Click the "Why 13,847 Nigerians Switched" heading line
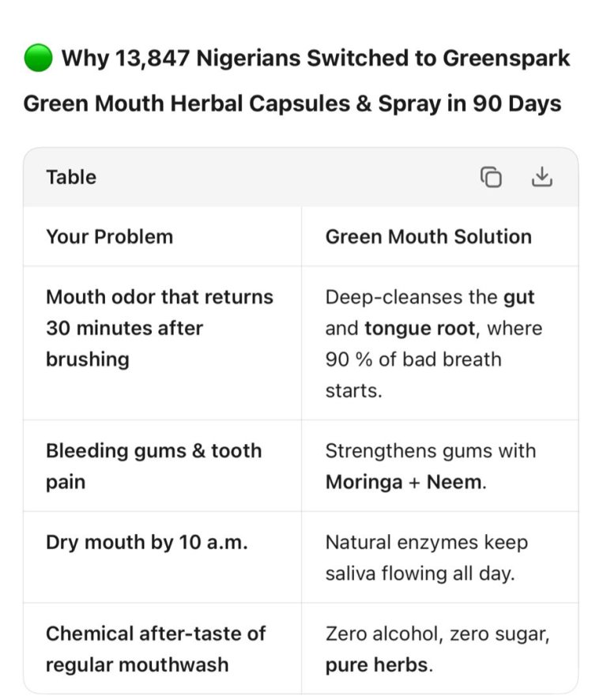This screenshot has height=700, width=607. coord(315,58)
